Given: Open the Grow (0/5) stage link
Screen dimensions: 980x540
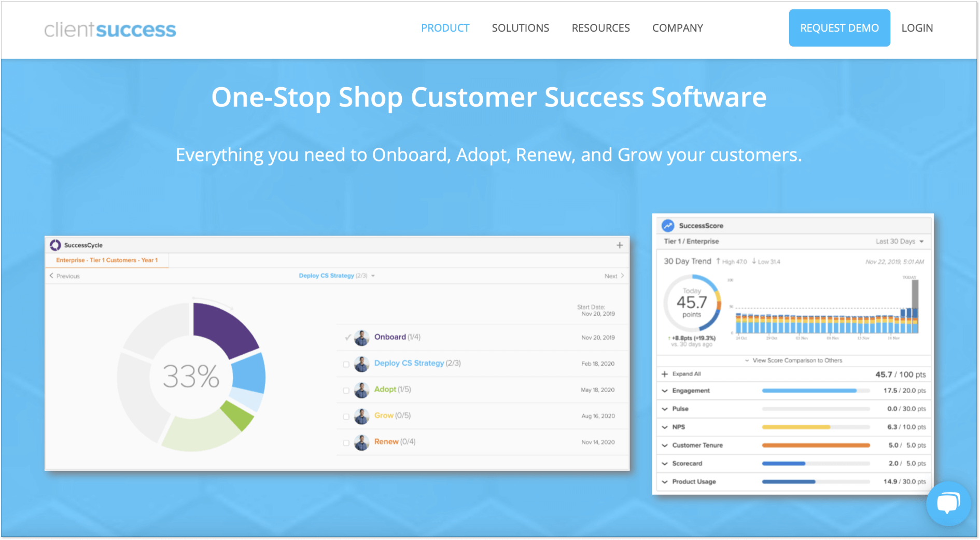Looking at the screenshot, I should [393, 416].
